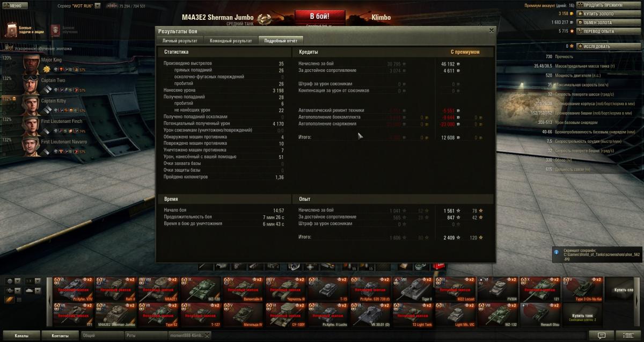Select T2 Light Tank in carousel
Screen dimensions: 644x342
(413, 315)
